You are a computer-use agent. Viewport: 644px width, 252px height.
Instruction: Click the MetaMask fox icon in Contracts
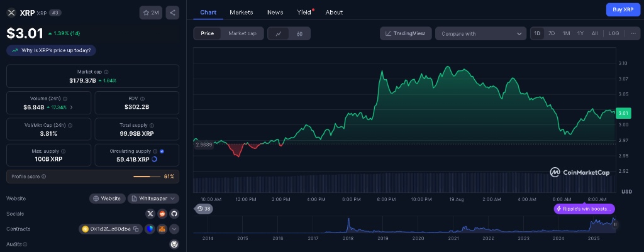pyautogui.click(x=162, y=229)
